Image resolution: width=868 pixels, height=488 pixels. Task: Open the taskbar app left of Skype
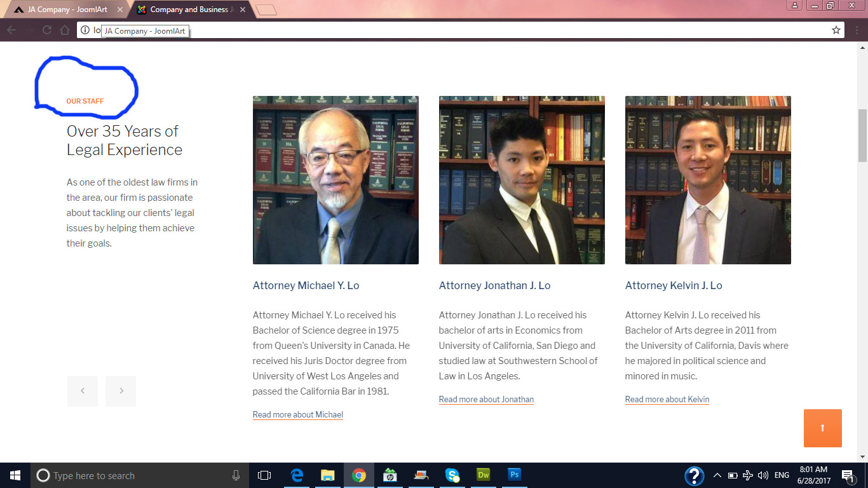point(421,475)
